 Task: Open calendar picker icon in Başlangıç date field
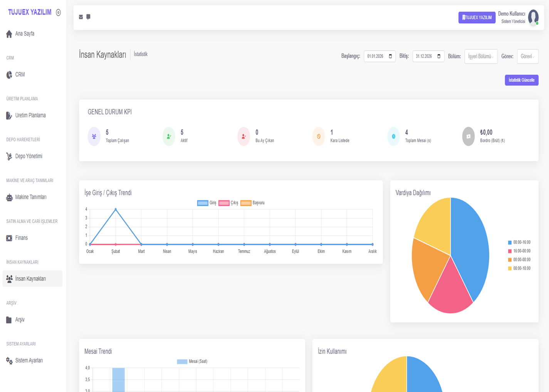point(390,56)
